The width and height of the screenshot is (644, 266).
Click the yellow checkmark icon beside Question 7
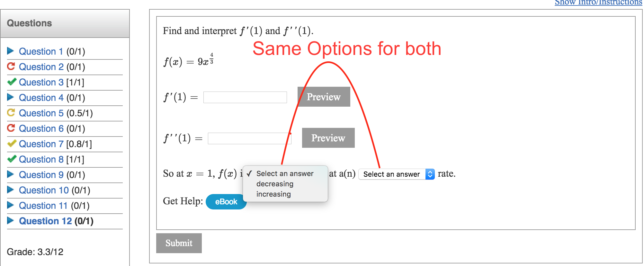tap(12, 143)
